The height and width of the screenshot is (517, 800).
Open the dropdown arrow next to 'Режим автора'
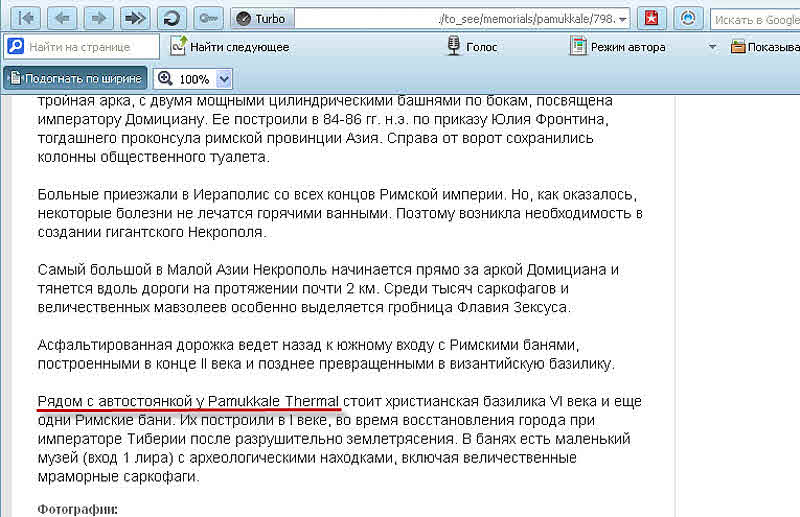point(712,47)
